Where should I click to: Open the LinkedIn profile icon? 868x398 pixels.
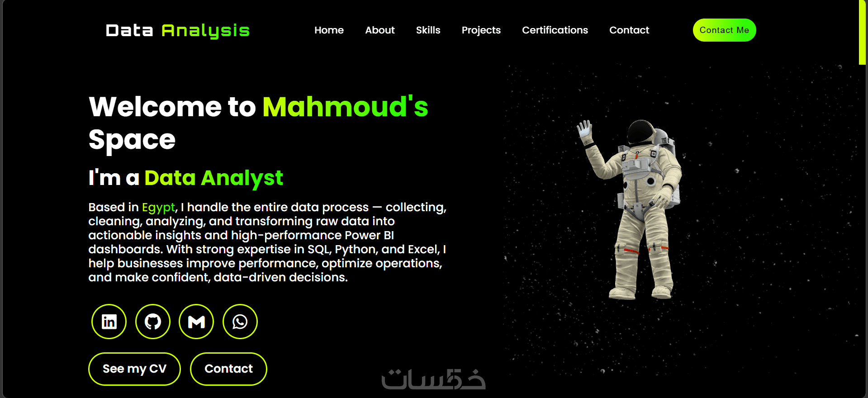click(x=109, y=322)
